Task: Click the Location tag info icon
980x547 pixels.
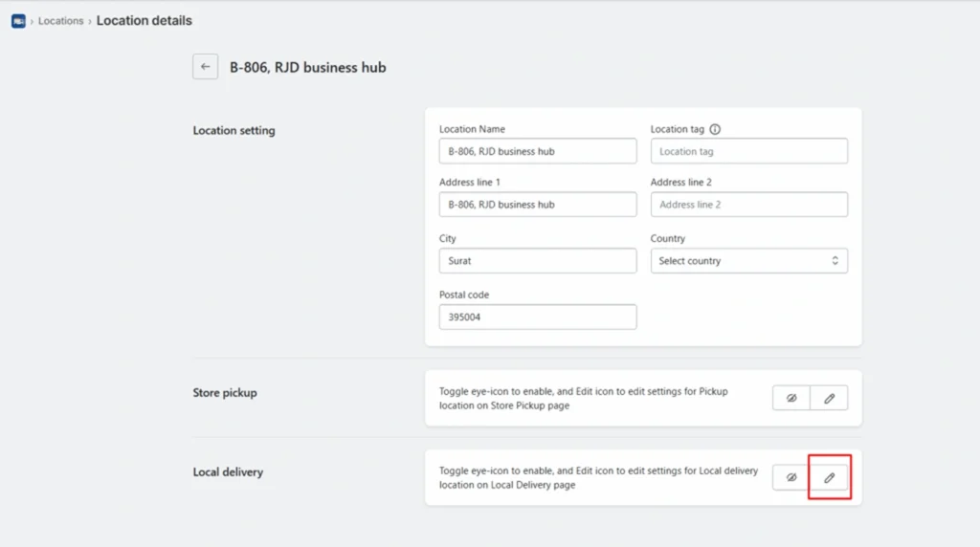Action: click(715, 129)
